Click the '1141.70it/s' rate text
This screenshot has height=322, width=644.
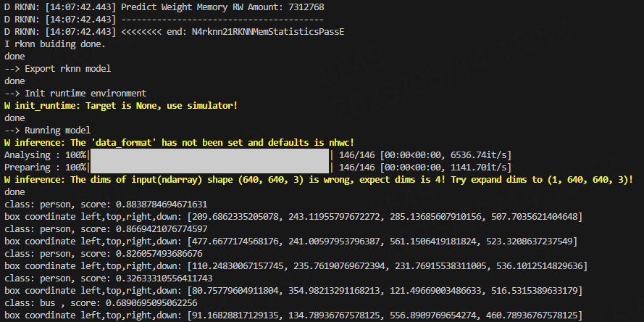point(481,168)
